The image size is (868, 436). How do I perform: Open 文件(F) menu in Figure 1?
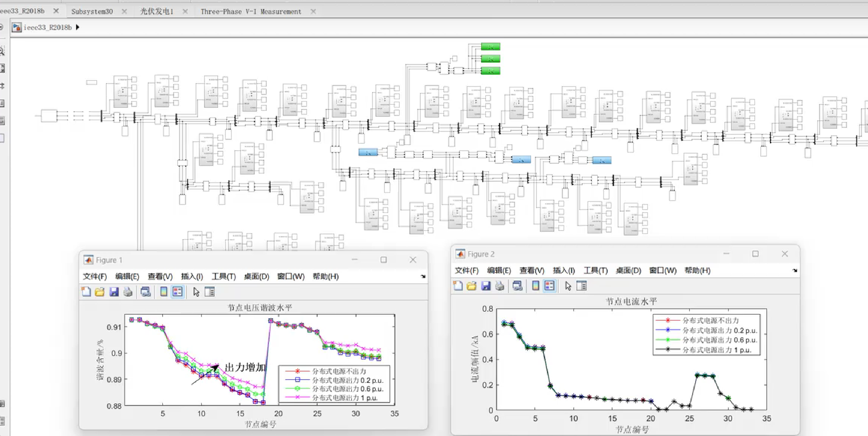(95, 276)
